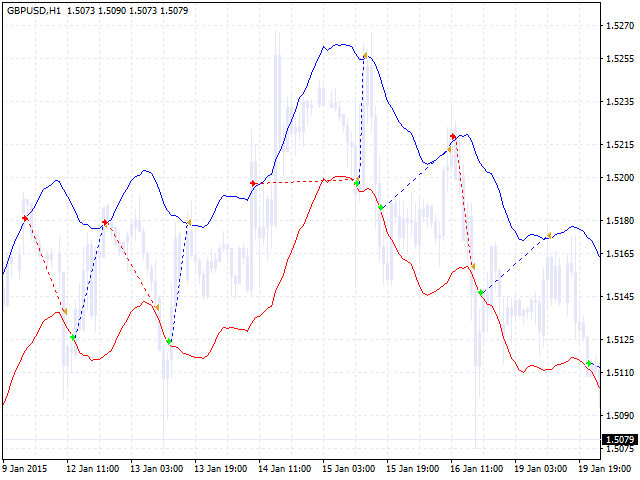
Task: Click the 1.5235 price axis label
Action: [620, 102]
